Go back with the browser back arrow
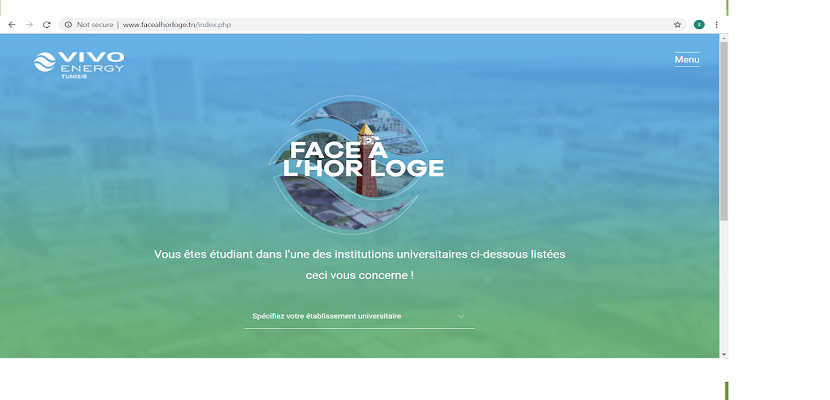The image size is (830, 400). pyautogui.click(x=12, y=25)
